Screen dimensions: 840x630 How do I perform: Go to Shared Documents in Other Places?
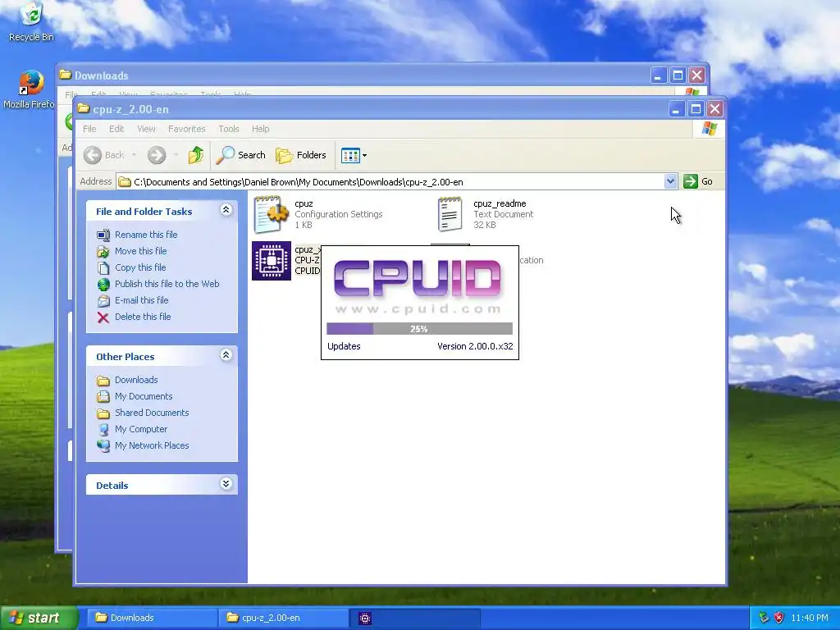tap(152, 413)
